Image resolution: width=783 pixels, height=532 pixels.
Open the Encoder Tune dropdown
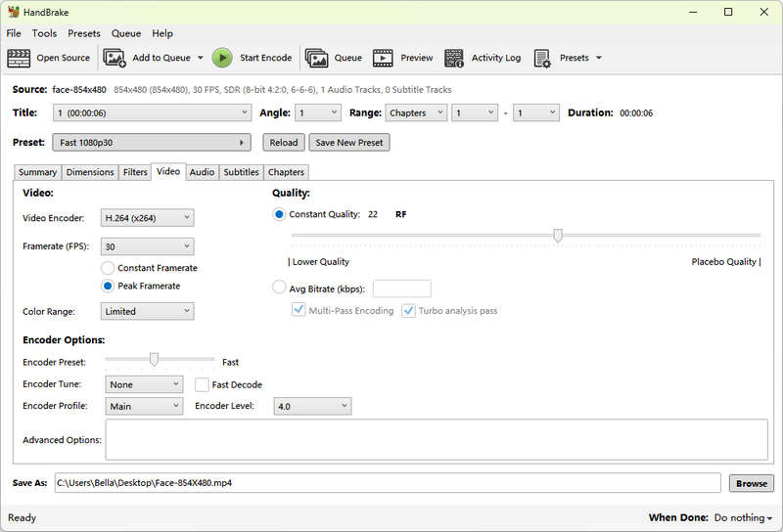(x=144, y=384)
